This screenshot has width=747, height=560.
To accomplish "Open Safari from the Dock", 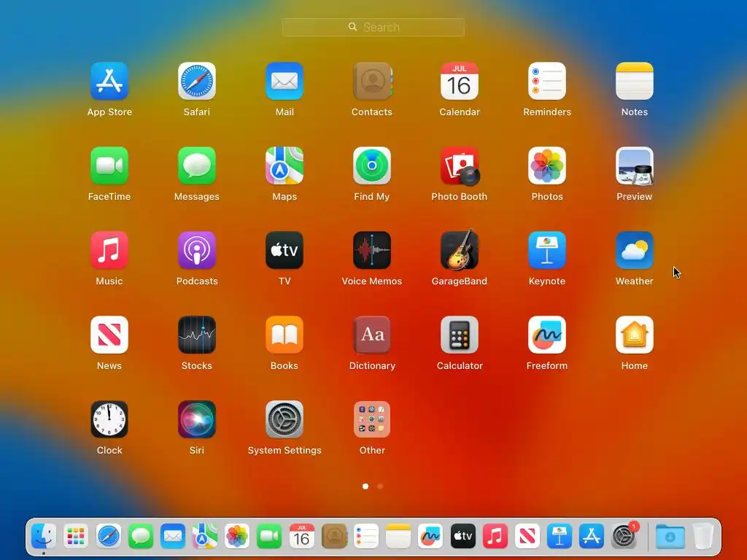I will (x=108, y=536).
